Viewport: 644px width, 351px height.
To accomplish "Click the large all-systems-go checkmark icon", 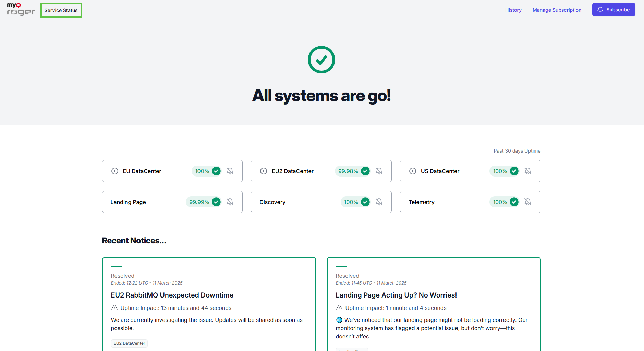I will (x=321, y=60).
